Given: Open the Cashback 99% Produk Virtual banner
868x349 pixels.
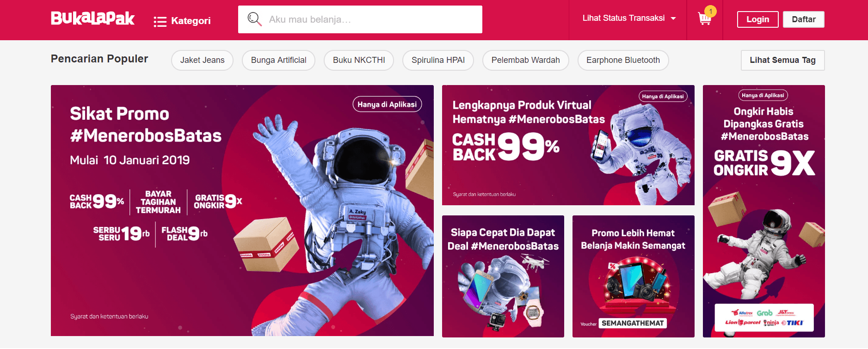Looking at the screenshot, I should coord(568,145).
